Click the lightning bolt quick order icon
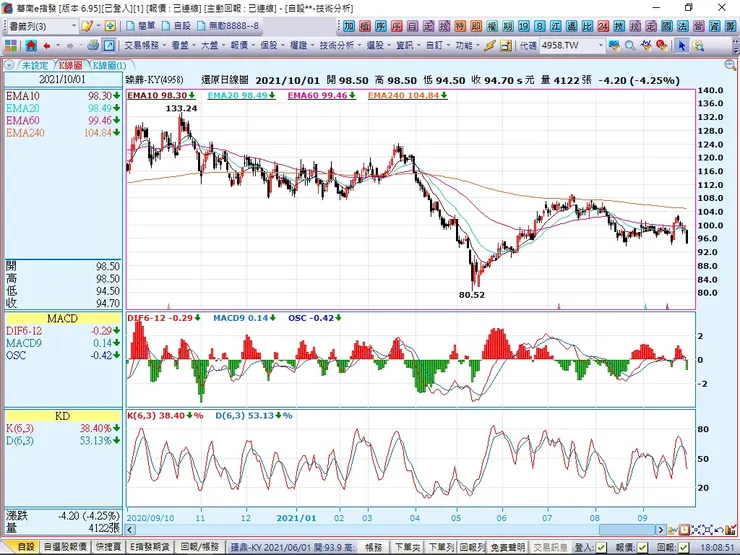740x555 pixels. (x=490, y=45)
